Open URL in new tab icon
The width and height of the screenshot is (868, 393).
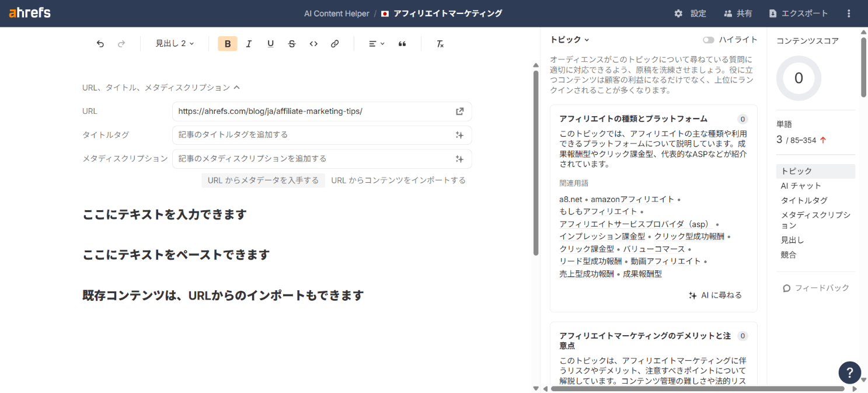tap(459, 112)
